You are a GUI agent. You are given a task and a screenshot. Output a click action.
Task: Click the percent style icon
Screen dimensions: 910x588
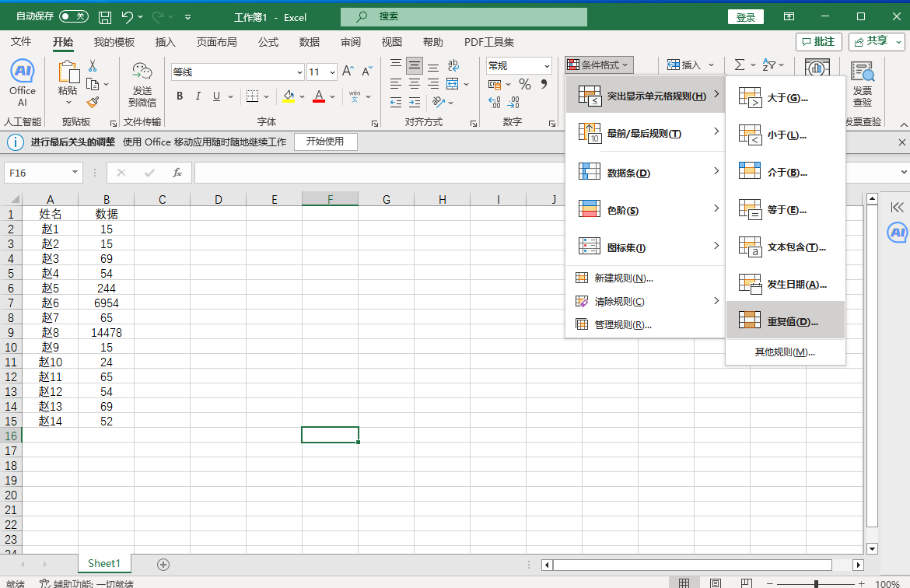[x=525, y=84]
